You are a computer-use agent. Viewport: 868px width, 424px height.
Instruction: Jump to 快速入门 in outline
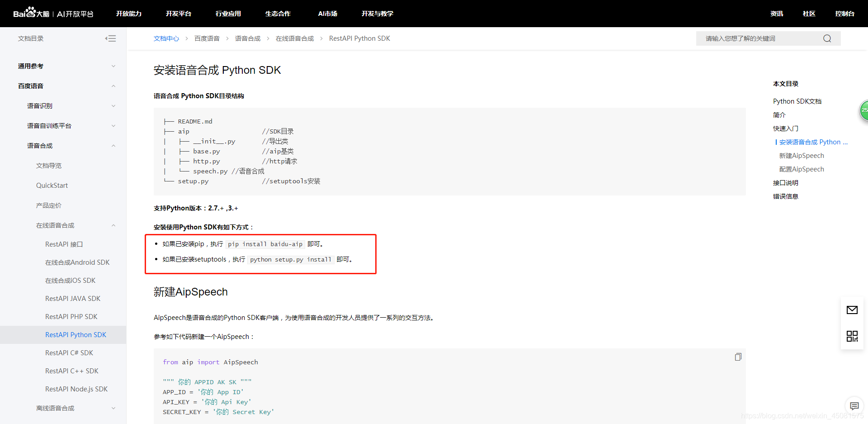coord(786,129)
